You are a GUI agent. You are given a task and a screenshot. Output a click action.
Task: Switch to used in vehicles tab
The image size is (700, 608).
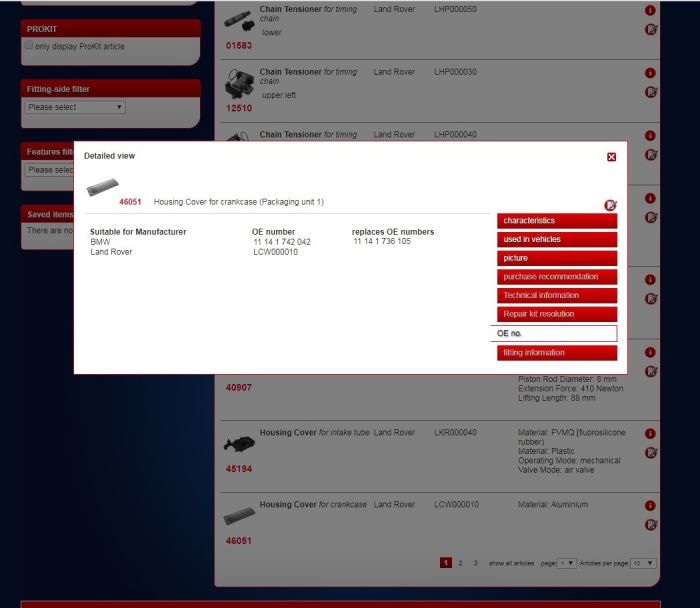(x=557, y=239)
